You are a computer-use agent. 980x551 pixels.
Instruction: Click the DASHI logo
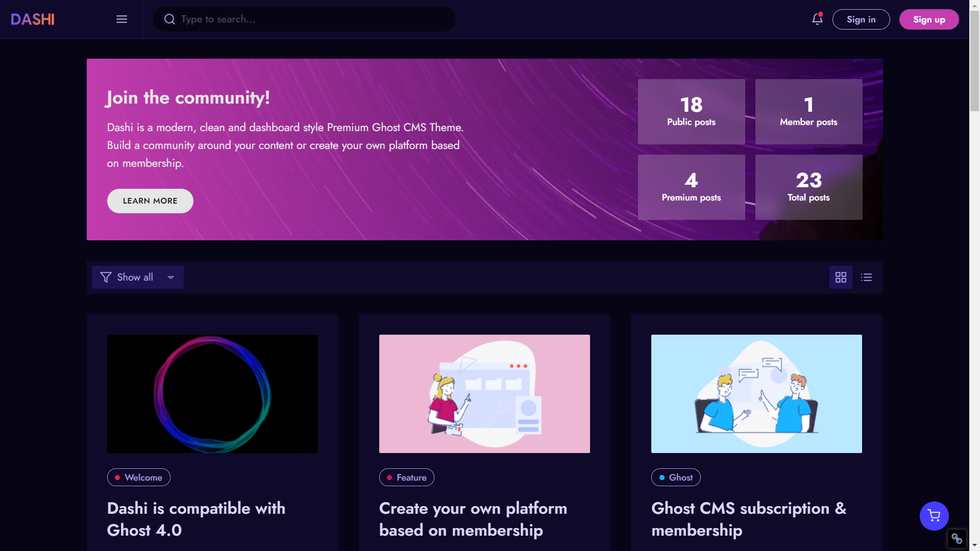point(33,19)
